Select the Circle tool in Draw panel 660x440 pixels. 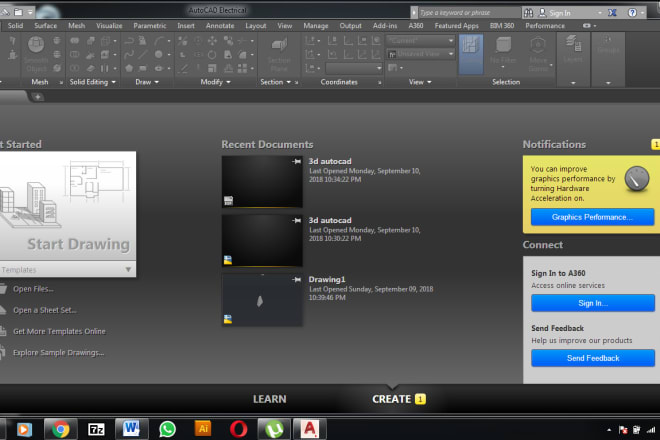(x=159, y=54)
